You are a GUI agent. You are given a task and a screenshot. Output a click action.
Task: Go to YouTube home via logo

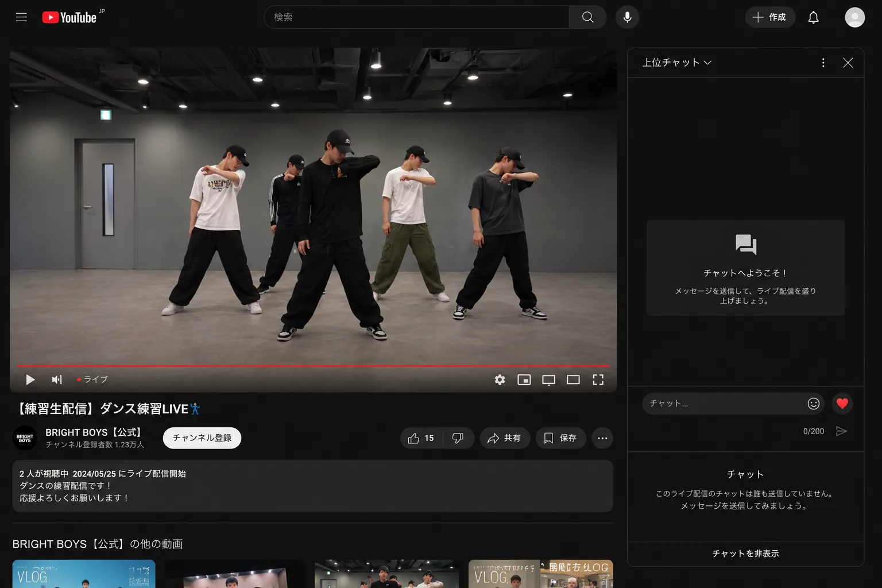[x=69, y=17]
